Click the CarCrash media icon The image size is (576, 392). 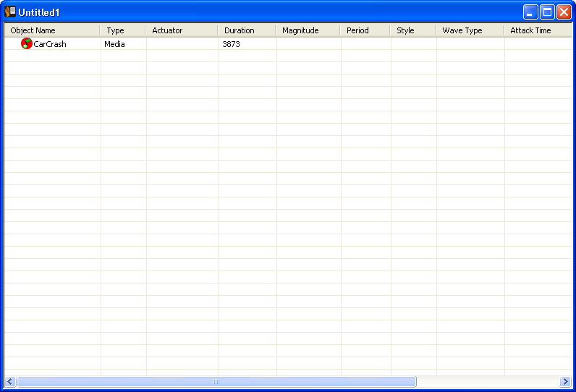point(27,43)
